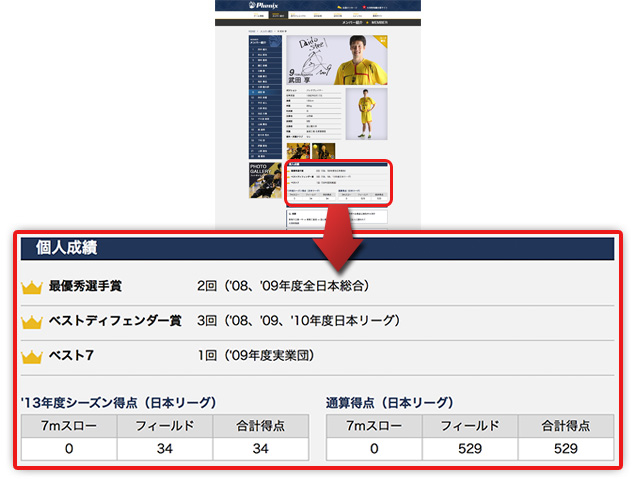Click the text 1回('09年度実業団)

tap(256, 355)
